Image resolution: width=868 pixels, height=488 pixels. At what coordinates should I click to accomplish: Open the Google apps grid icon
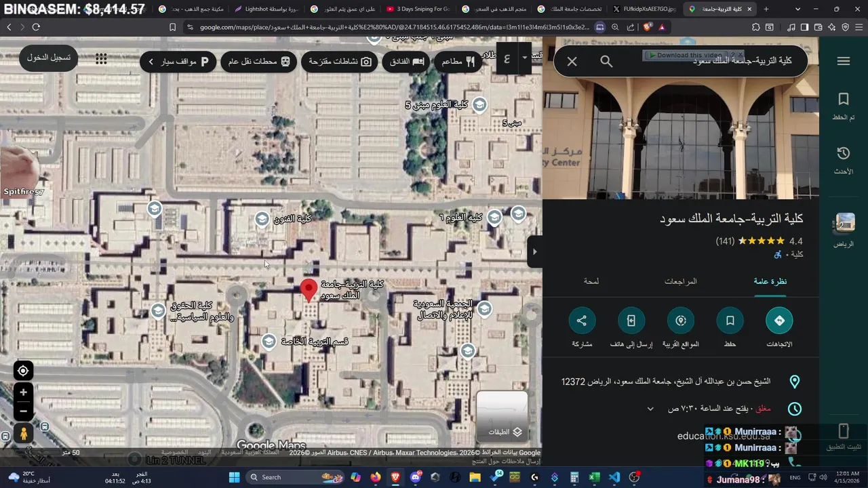click(x=101, y=59)
